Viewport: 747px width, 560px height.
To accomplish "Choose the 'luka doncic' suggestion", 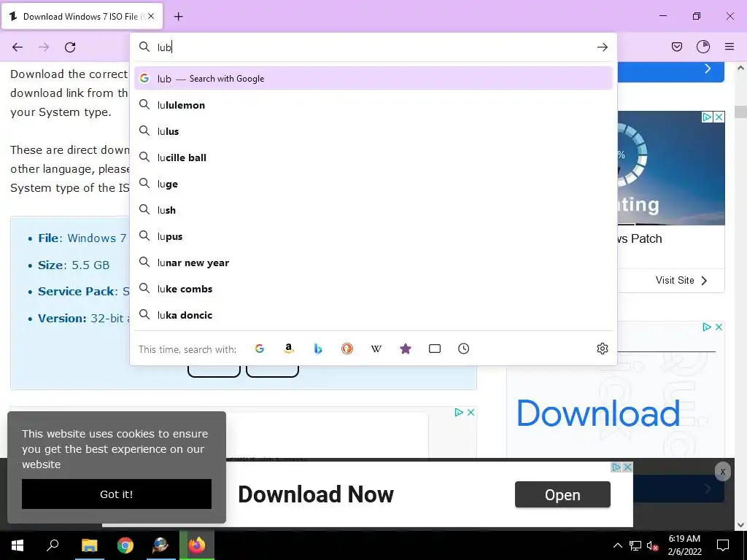I will point(373,315).
